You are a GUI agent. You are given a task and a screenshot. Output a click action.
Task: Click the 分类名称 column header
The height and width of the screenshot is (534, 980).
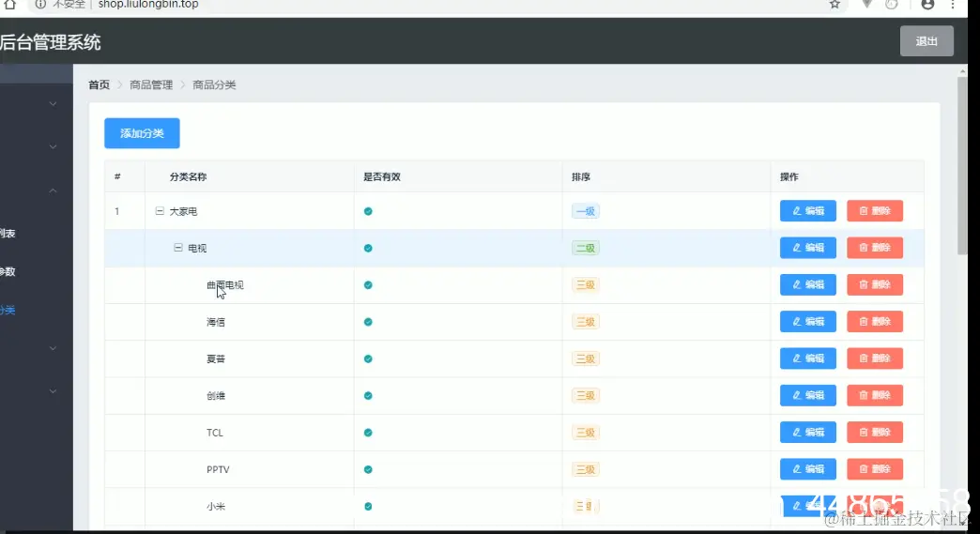188,176
